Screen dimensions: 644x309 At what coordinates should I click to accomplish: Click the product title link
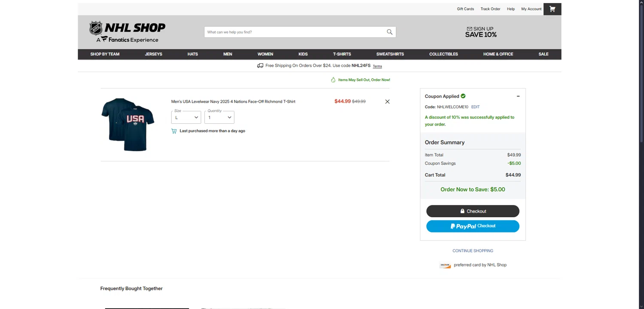click(233, 101)
